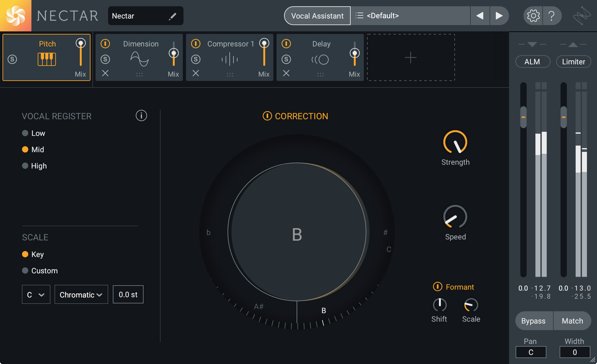The width and height of the screenshot is (597, 364).
Task: Remove the Compressor 1 module
Action: pyautogui.click(x=196, y=73)
